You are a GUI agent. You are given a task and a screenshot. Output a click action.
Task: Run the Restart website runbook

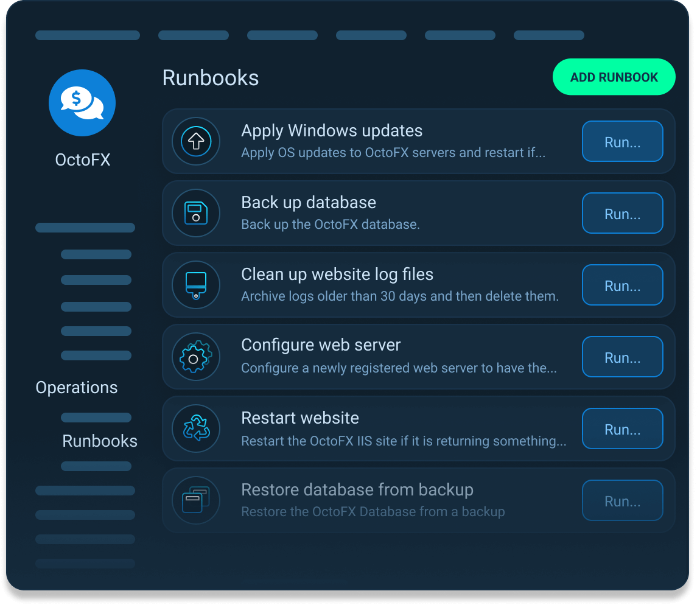click(x=622, y=428)
